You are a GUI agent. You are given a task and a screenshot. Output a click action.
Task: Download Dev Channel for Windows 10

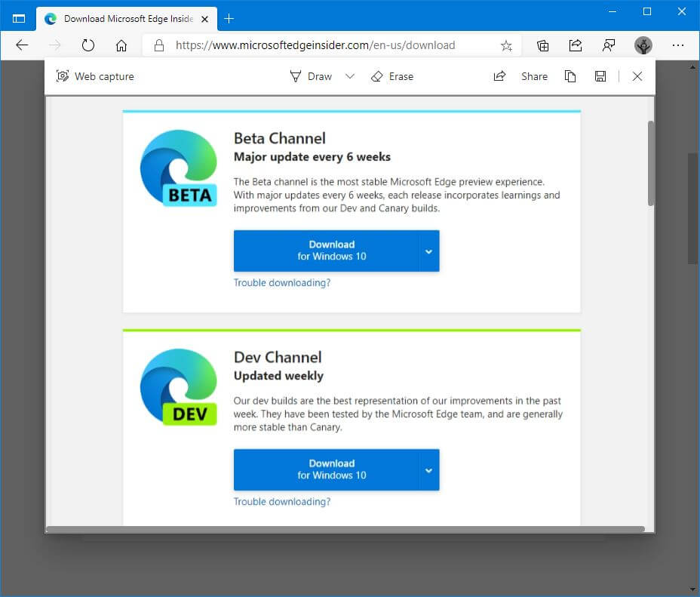(x=327, y=469)
